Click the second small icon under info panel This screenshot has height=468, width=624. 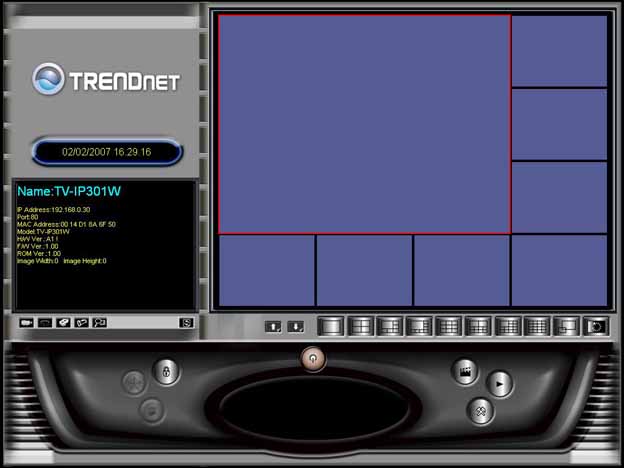(x=45, y=323)
